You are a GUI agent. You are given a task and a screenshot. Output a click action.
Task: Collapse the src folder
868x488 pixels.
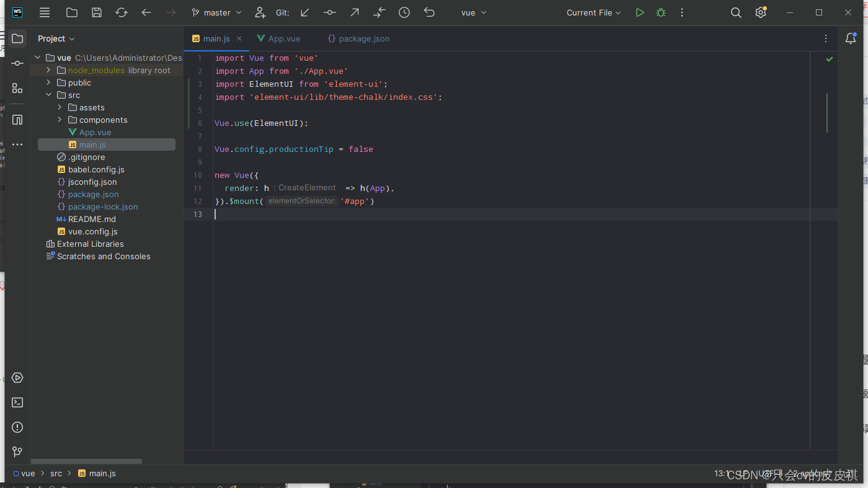[x=48, y=95]
